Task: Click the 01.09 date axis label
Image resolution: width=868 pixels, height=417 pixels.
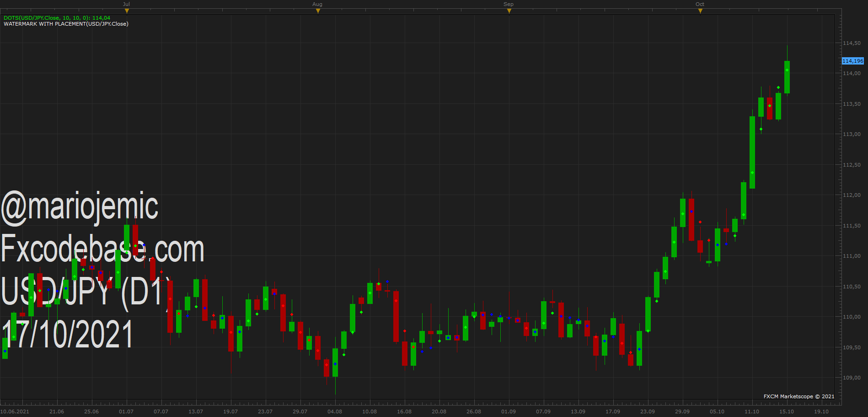Action: (509, 412)
